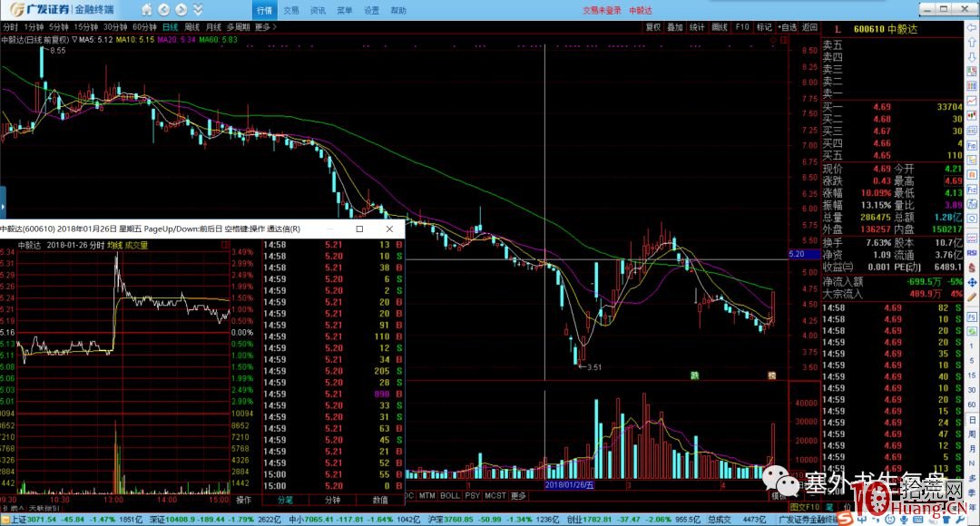The image size is (980, 526).
Task: Click the small red diamond chart icon
Action: (774, 41)
